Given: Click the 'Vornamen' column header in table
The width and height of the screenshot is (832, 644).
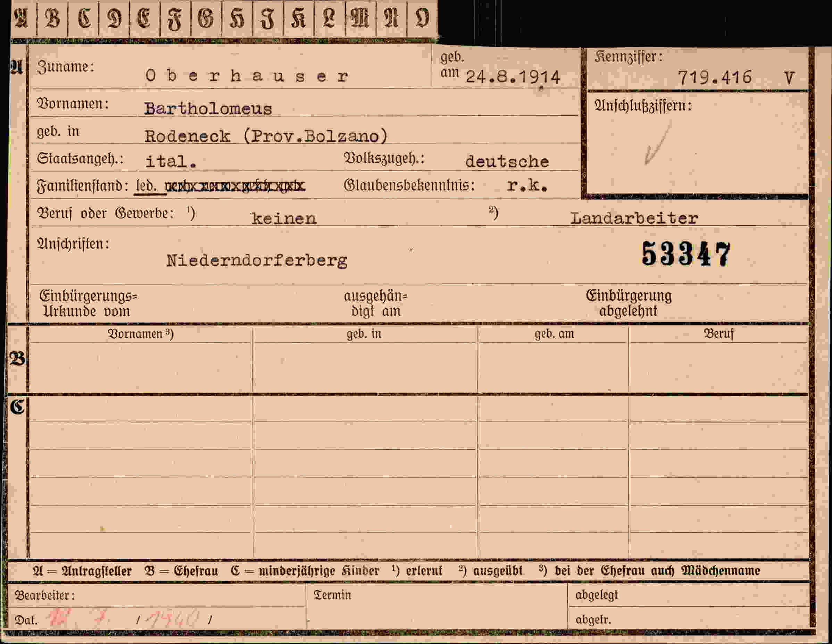Looking at the screenshot, I should pyautogui.click(x=141, y=334).
